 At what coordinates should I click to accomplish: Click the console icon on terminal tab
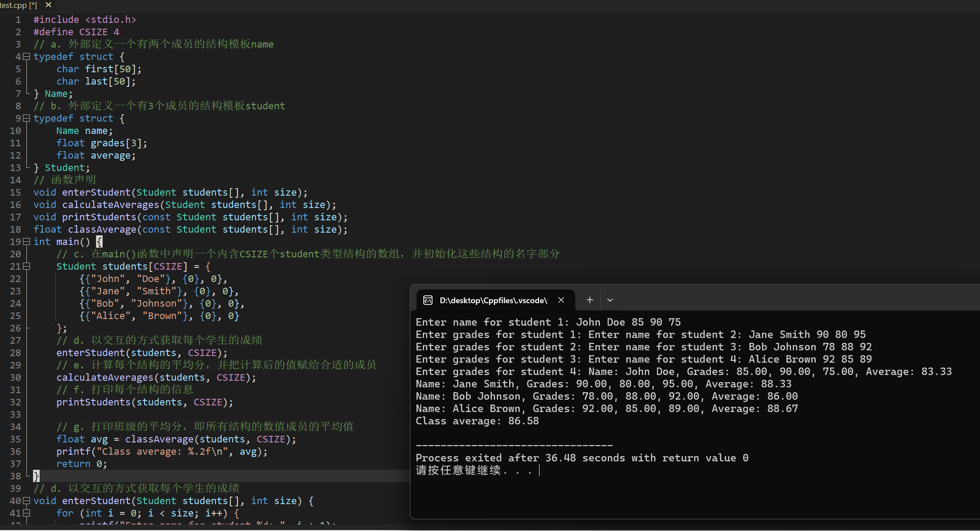[x=428, y=300]
